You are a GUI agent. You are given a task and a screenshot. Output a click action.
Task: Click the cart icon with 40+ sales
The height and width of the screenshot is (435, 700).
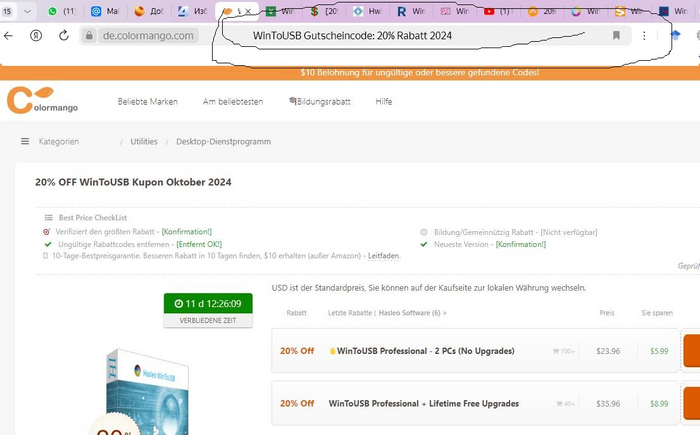(x=559, y=404)
